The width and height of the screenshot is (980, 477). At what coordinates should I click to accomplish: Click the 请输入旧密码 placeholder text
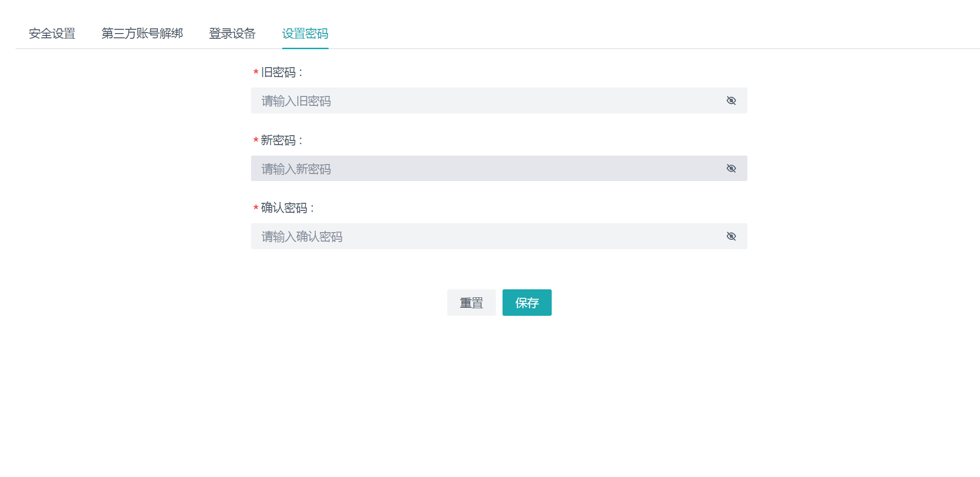[296, 101]
